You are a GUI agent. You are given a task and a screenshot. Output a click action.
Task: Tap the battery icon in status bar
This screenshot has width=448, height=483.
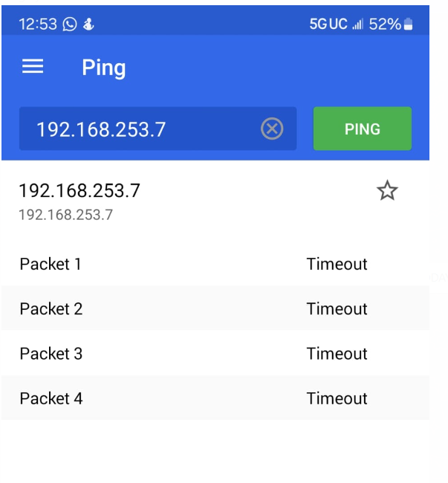pos(408,25)
